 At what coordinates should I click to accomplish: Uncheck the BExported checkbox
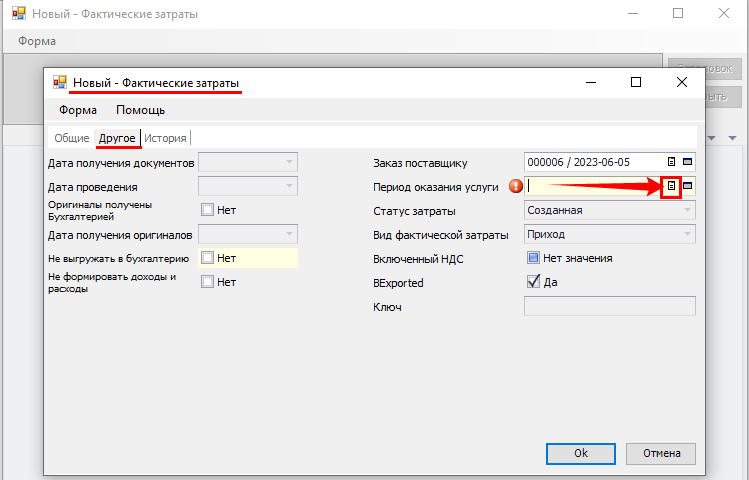point(533,282)
